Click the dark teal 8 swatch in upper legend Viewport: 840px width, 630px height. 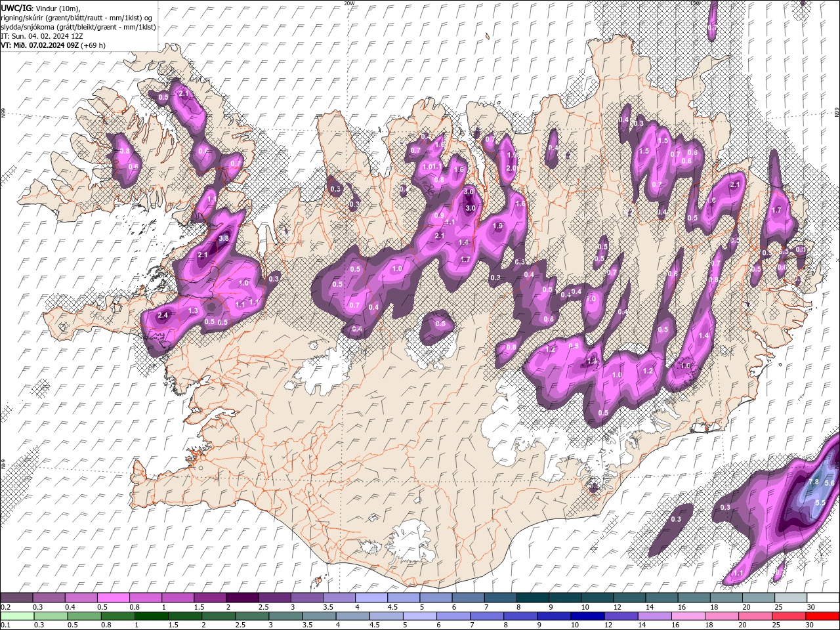(x=532, y=598)
